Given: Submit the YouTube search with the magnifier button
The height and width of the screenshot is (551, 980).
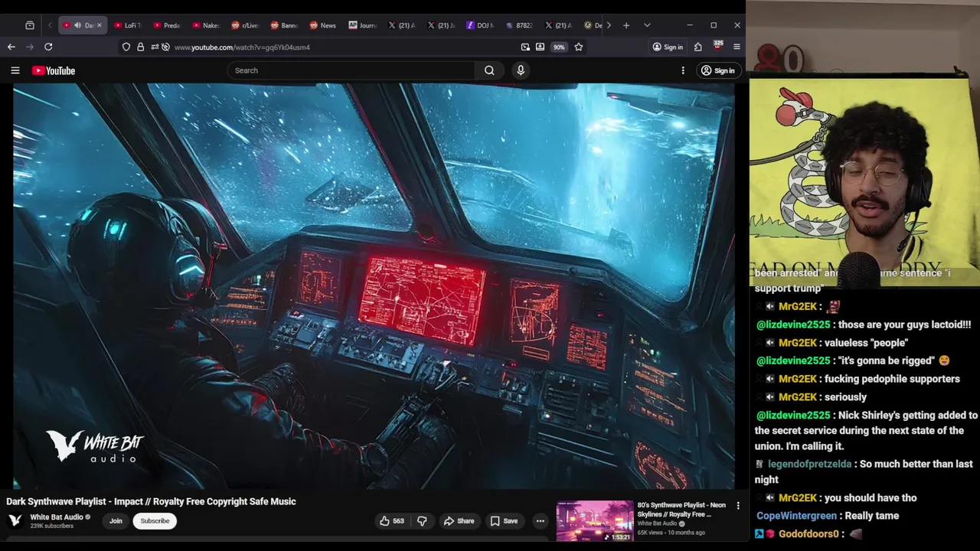Looking at the screenshot, I should pos(489,70).
